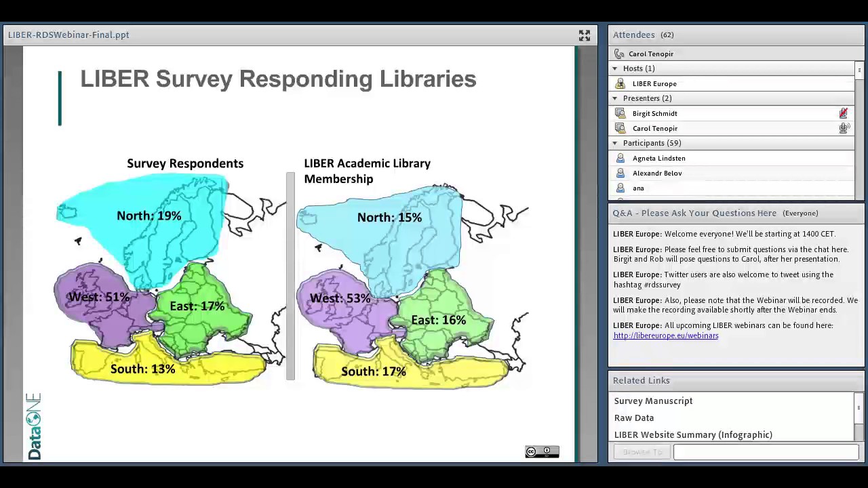Click the LIBER-RDSWebinar-Final.ppt title

tap(68, 35)
